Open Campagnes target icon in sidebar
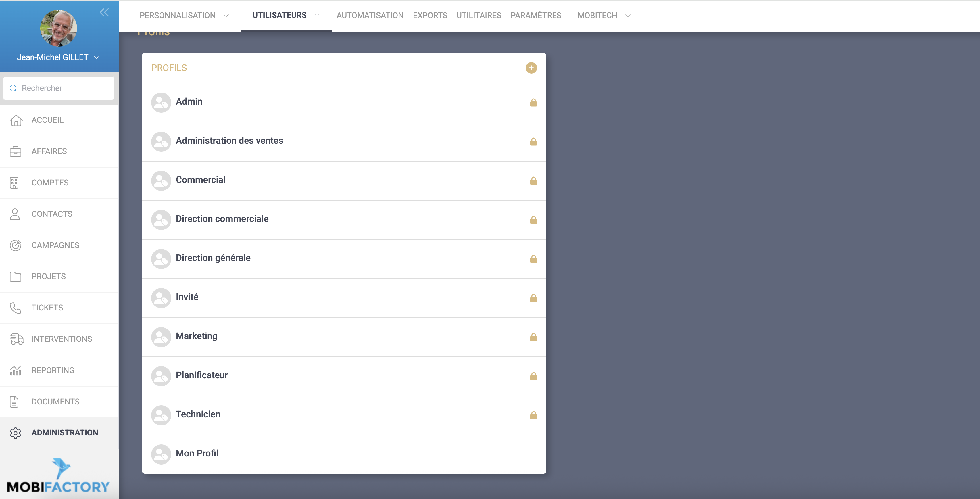 pos(15,245)
